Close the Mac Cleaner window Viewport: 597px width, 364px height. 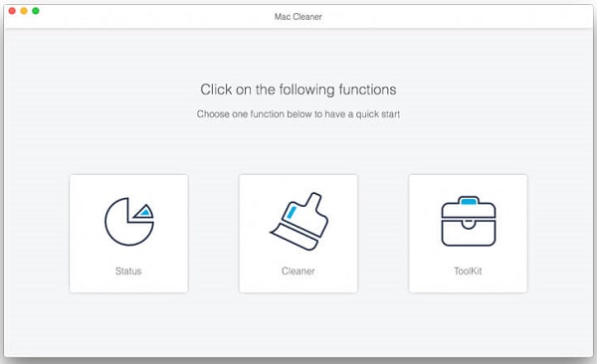(x=12, y=11)
